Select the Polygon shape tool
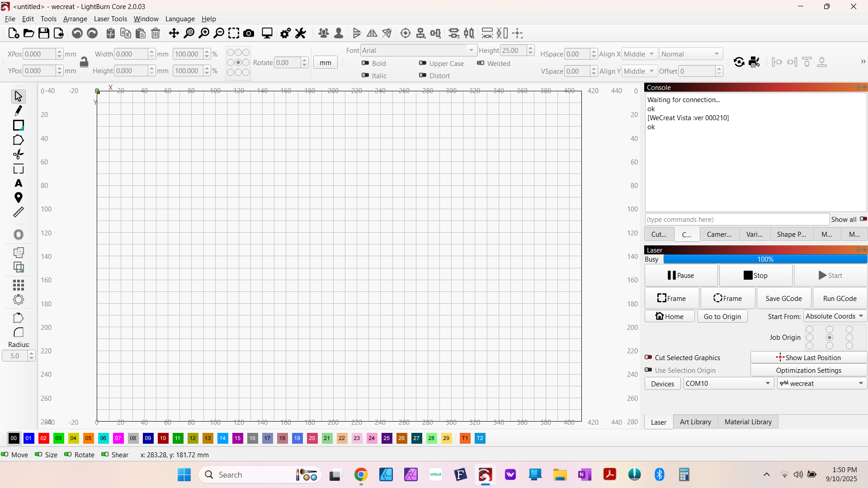This screenshot has width=868, height=488. tap(19, 140)
